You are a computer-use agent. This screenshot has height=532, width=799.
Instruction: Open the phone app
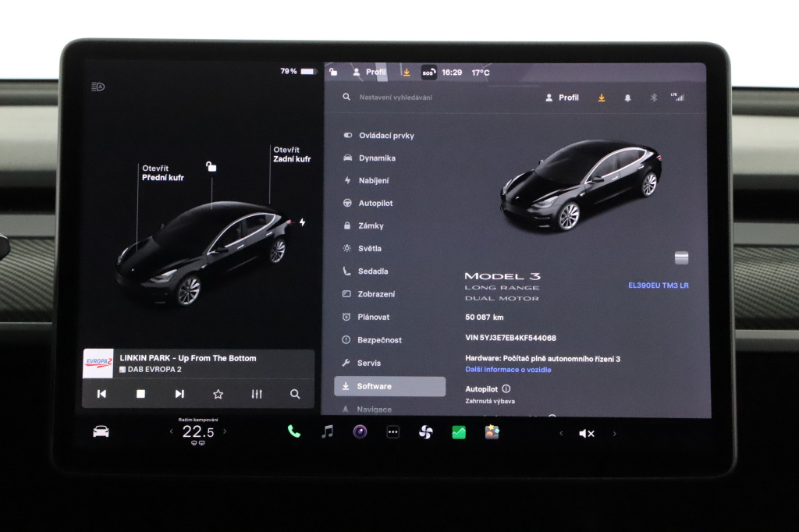(294, 431)
